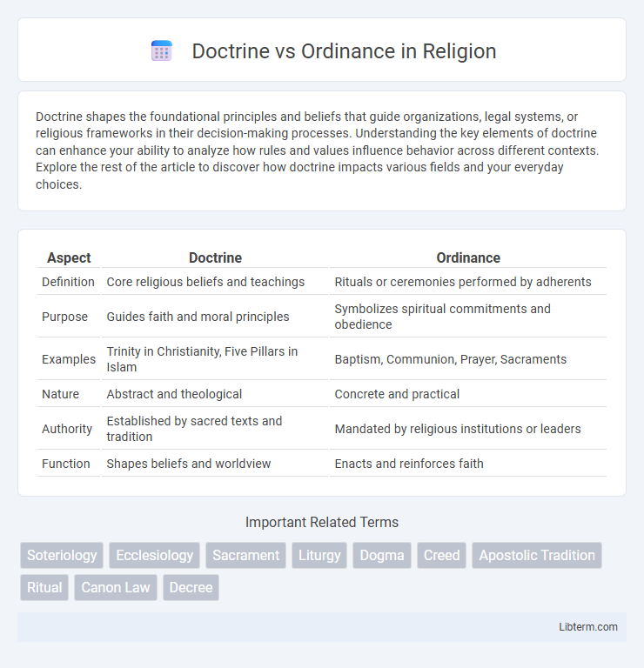Visit the Libterm.com footer link
Screen dimensions: 644x668
(x=587, y=626)
